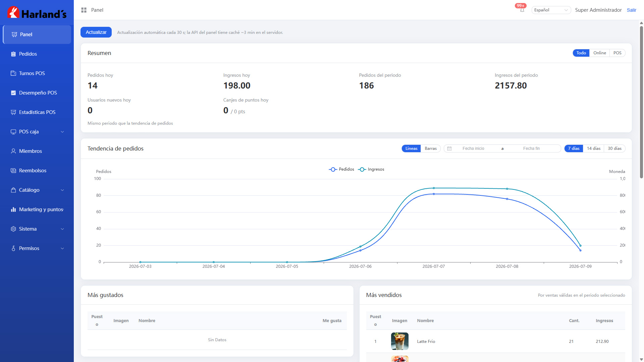Screen dimensions: 644x362
Task: Click the calendar icon in date range
Action: 449,148
